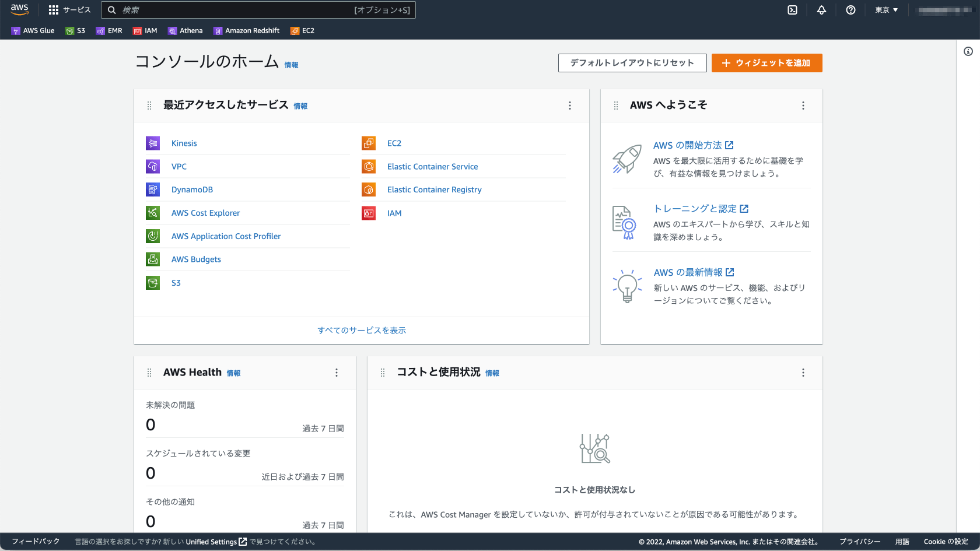
Task: Open AWS Glue from the favorites bar
Action: click(x=33, y=30)
